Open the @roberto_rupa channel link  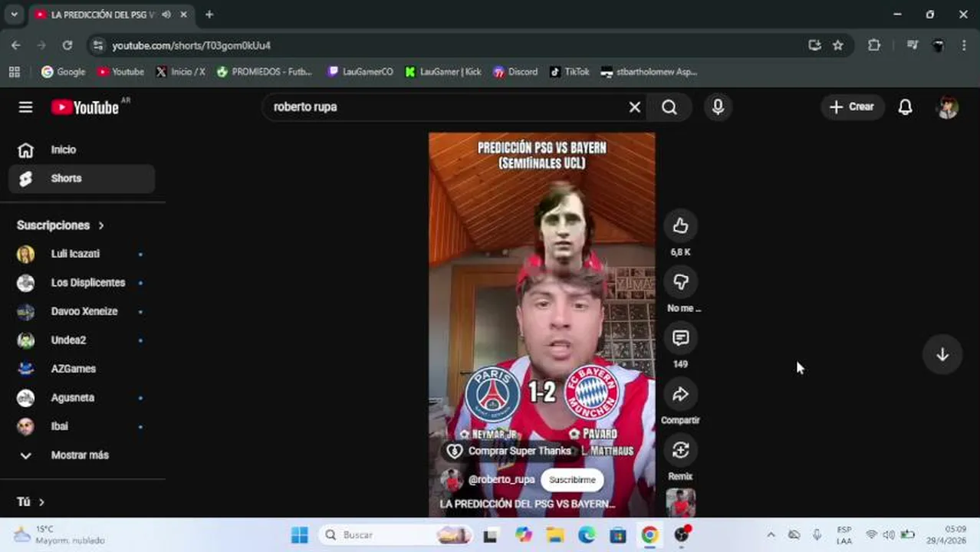[501, 480]
